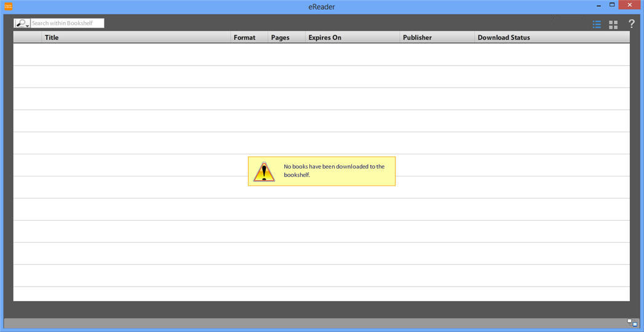This screenshot has height=332, width=644.
Task: Click the magnifier search icon
Action: 21,23
